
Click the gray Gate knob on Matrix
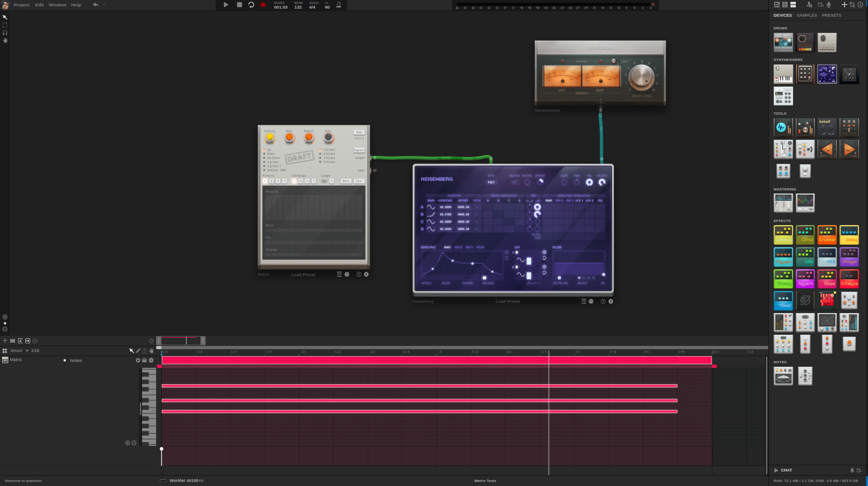pos(328,137)
